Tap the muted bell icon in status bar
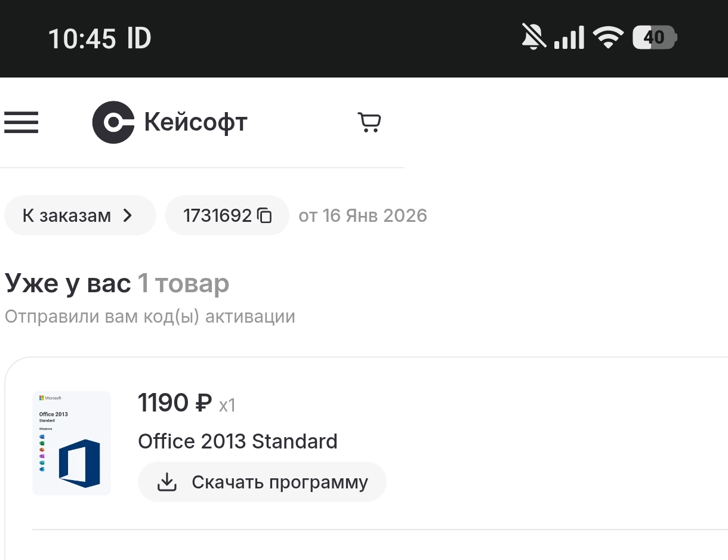728x560 pixels. [x=533, y=38]
